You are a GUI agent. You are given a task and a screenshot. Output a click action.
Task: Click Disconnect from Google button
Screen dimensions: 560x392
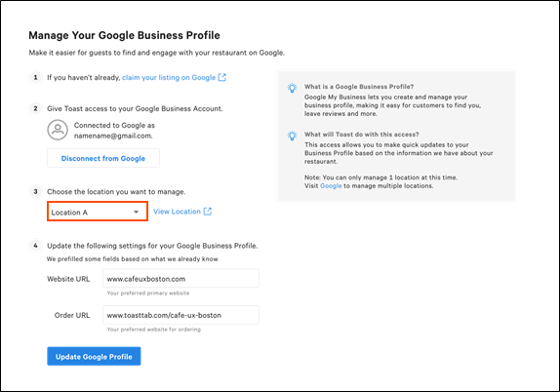(x=103, y=158)
